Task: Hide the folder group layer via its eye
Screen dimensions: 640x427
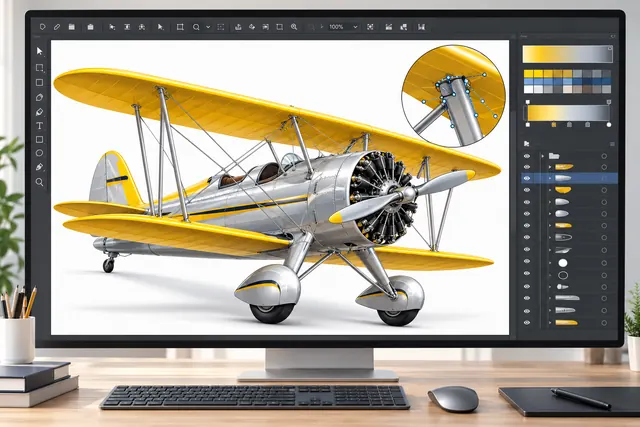Action: click(527, 156)
